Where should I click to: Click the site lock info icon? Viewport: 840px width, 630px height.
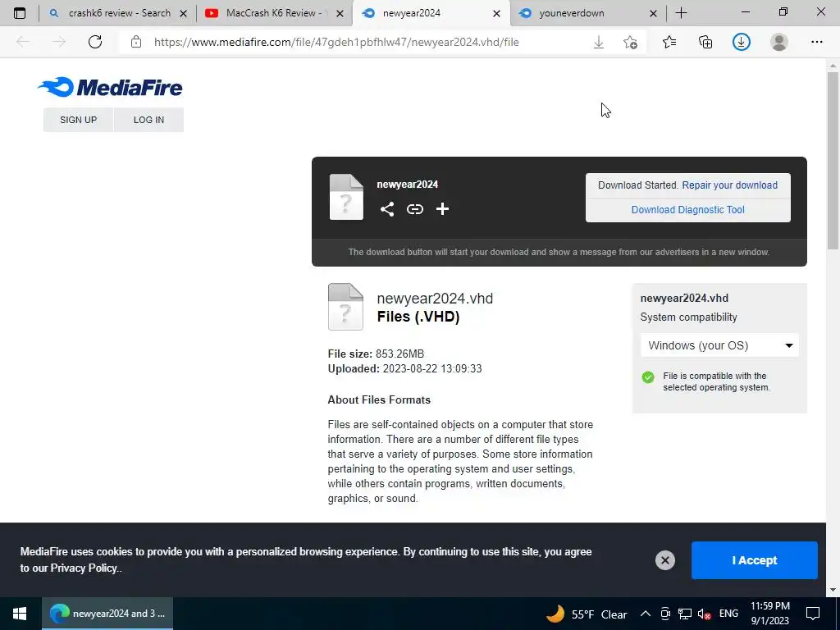click(136, 42)
